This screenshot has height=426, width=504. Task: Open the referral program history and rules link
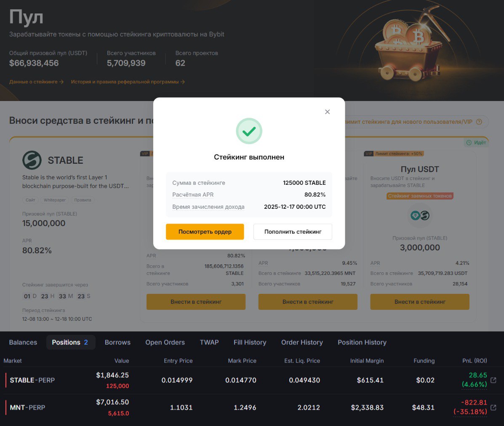[128, 82]
